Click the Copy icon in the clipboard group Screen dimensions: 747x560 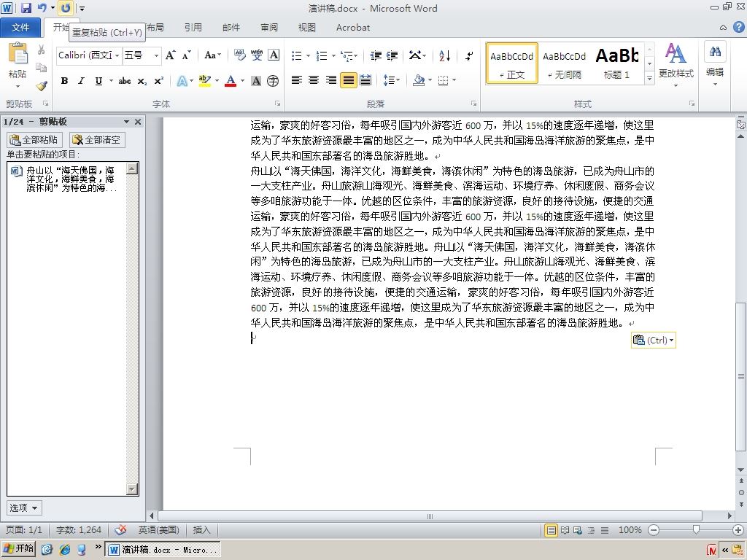[41, 68]
